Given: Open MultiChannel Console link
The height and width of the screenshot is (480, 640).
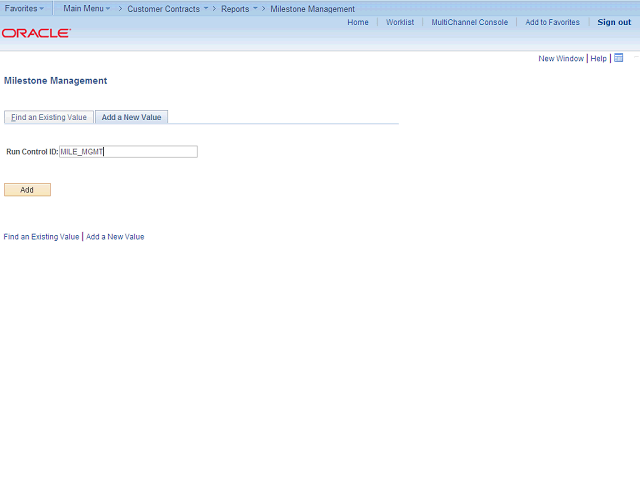Looking at the screenshot, I should 469,22.
